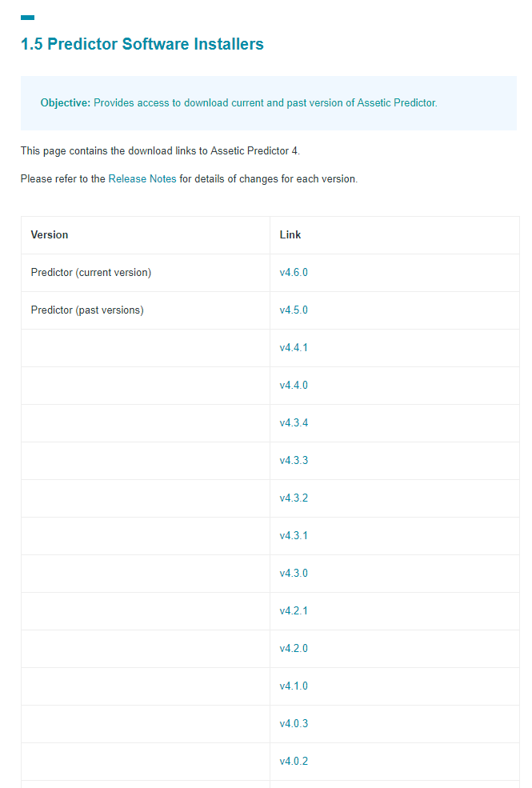
Task: Select the 1.5 Predictor Software Installers heading
Action: tap(142, 44)
